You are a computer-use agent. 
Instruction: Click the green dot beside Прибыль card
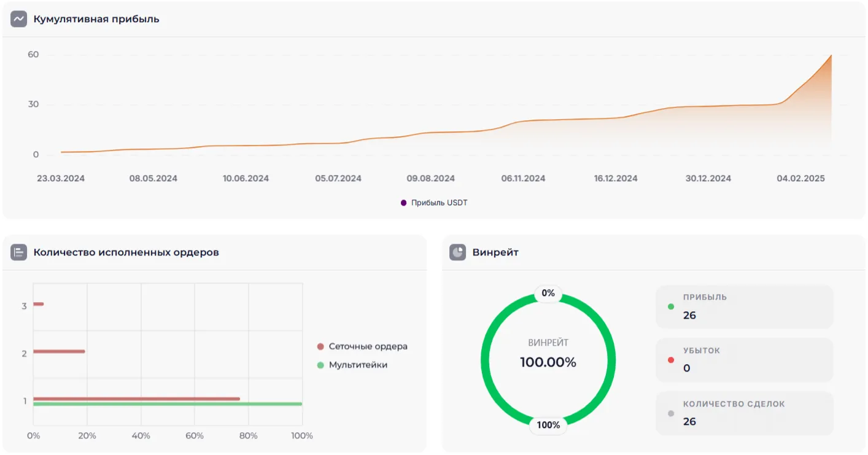(x=671, y=306)
